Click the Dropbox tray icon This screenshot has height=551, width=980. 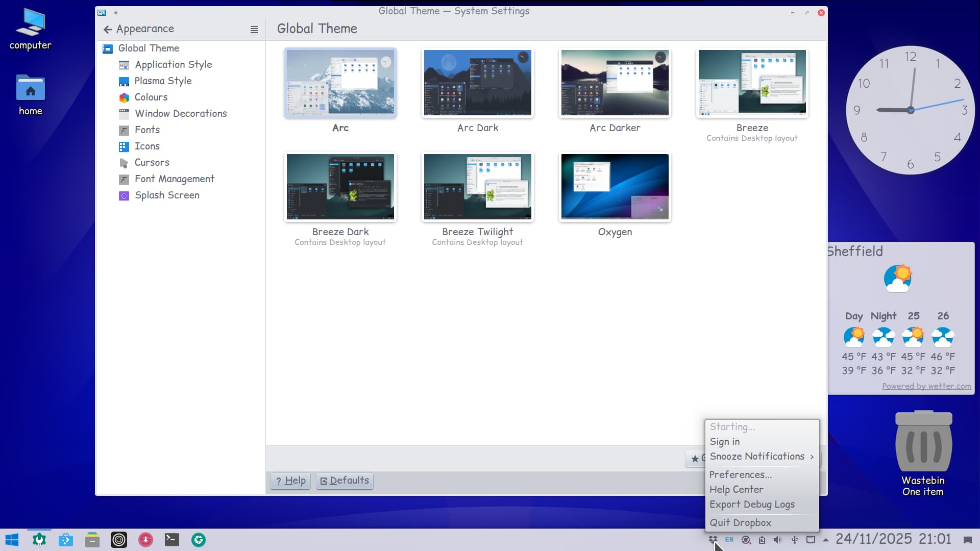(713, 539)
